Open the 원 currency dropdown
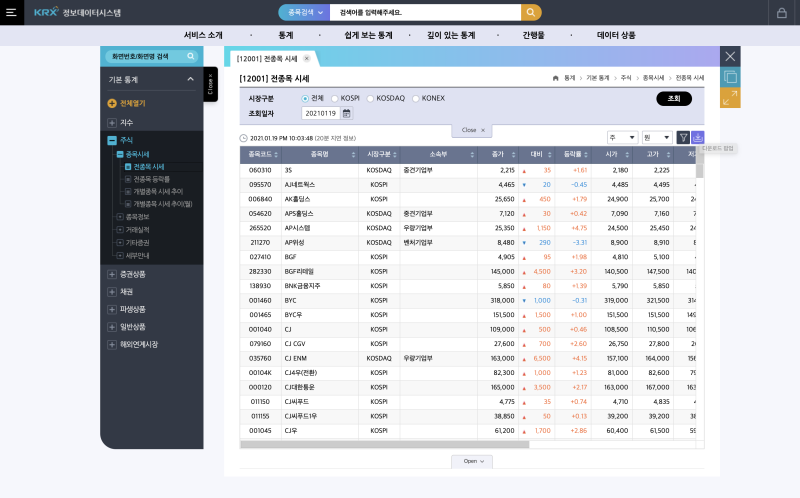800x498 pixels. (657, 137)
